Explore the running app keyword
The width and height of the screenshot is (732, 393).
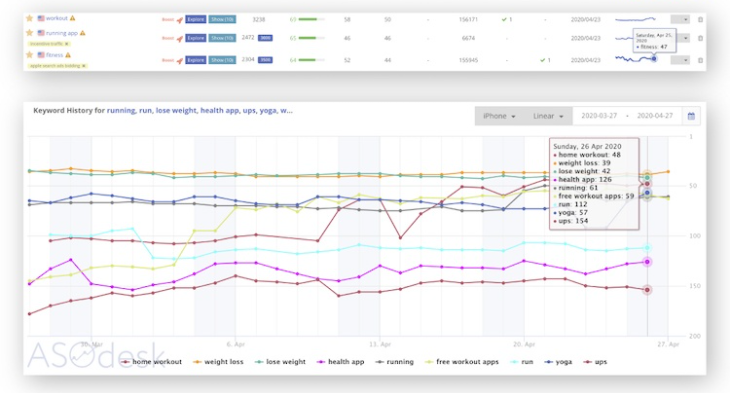click(x=196, y=38)
